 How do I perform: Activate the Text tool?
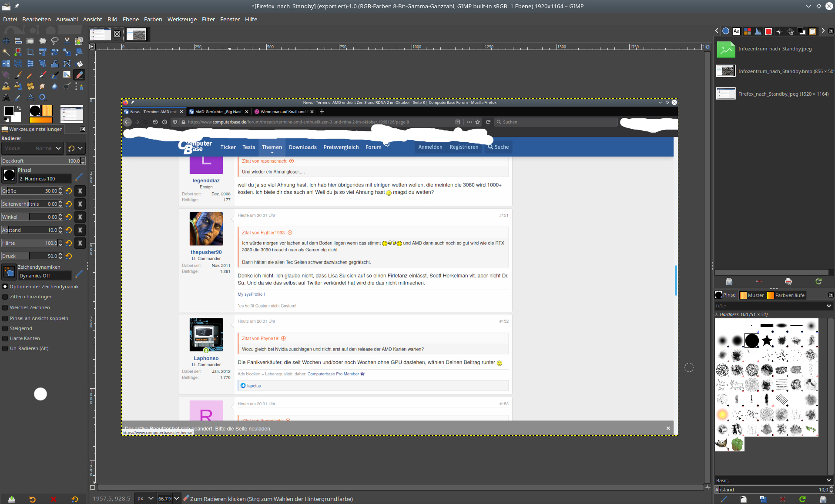pyautogui.click(x=6, y=97)
